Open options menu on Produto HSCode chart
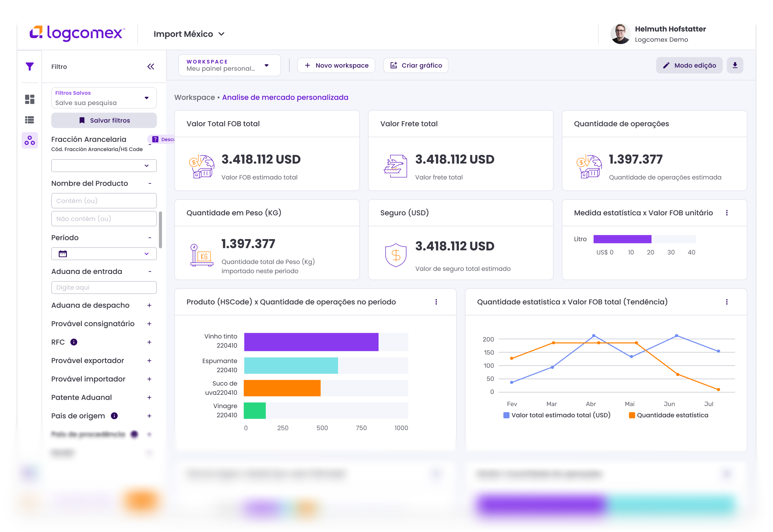 point(436,302)
